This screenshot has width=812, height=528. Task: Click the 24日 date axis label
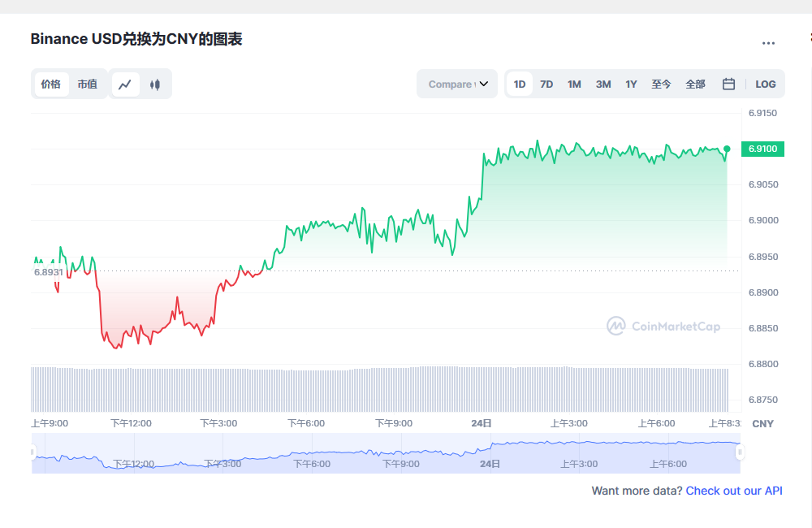pyautogui.click(x=481, y=423)
